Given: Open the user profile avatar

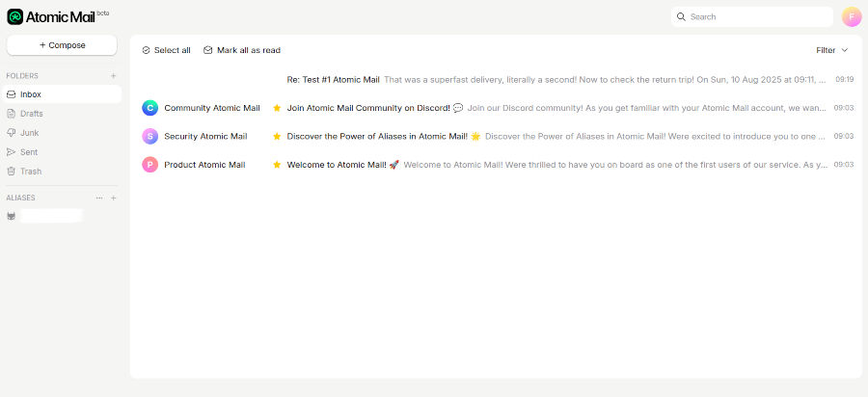Looking at the screenshot, I should [852, 16].
